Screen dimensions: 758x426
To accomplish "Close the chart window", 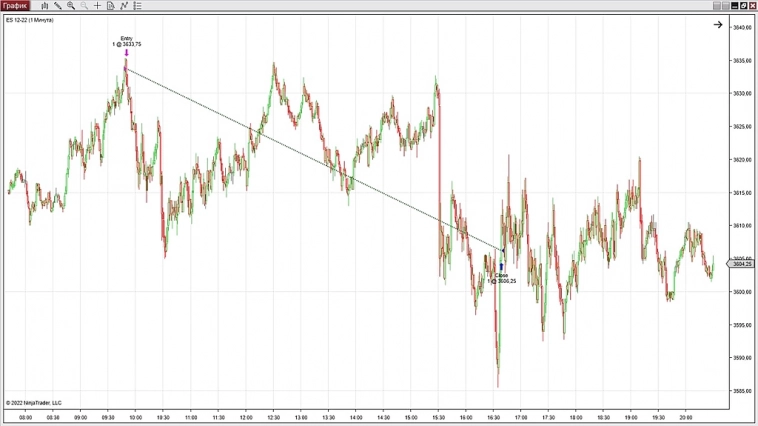I will [752, 6].
